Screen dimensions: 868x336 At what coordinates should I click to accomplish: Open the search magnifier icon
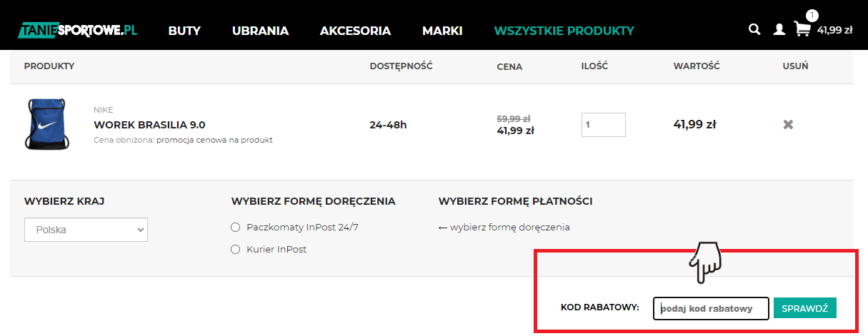click(x=754, y=29)
